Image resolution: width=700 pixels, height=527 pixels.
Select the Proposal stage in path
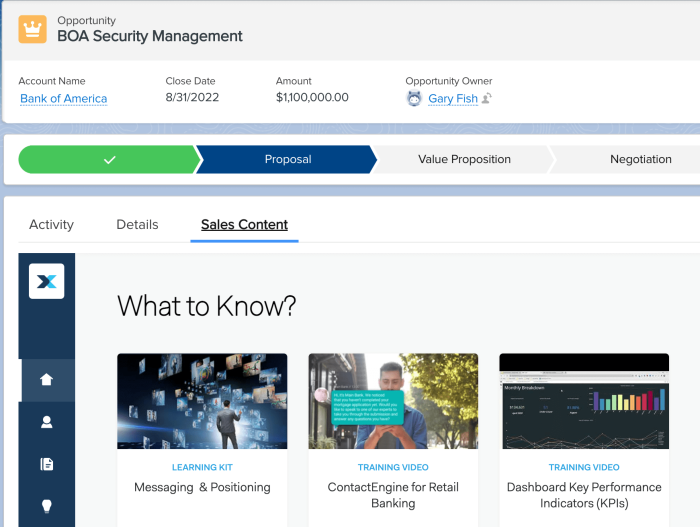coord(287,159)
